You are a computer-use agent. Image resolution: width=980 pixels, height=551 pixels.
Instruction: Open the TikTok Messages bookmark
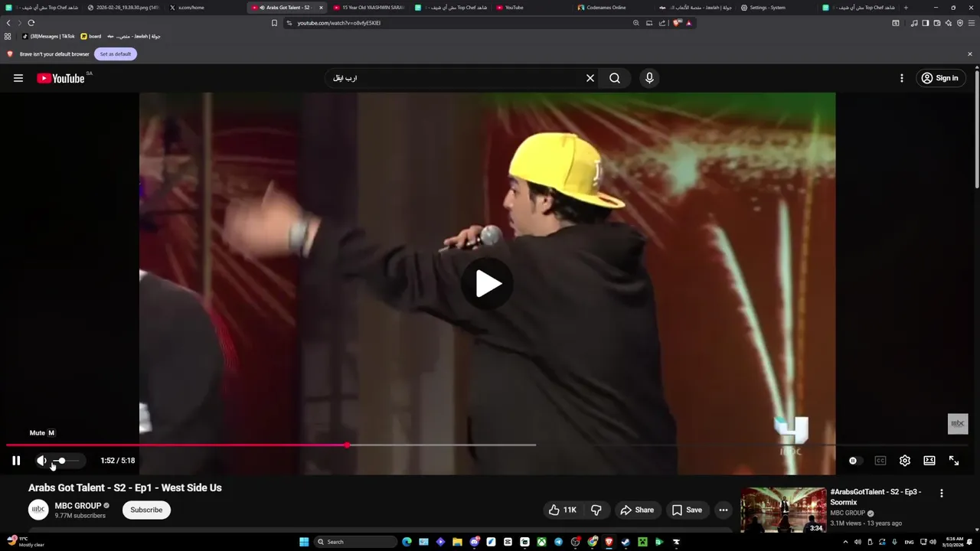coord(48,36)
